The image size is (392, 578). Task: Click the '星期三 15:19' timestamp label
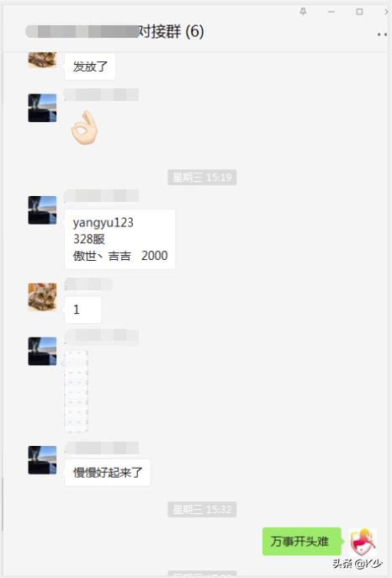pos(202,178)
